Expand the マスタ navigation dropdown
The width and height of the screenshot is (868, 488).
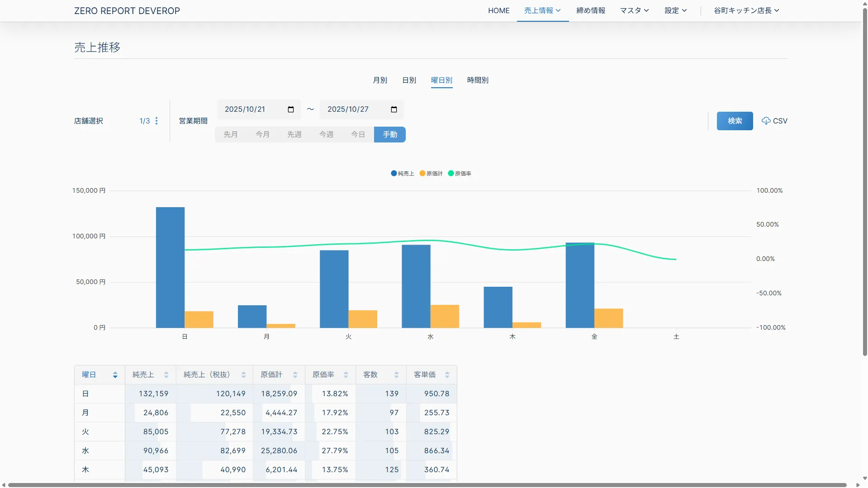click(634, 10)
